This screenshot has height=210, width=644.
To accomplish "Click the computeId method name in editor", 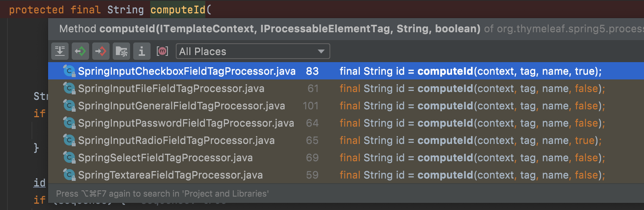I will 178,9.
